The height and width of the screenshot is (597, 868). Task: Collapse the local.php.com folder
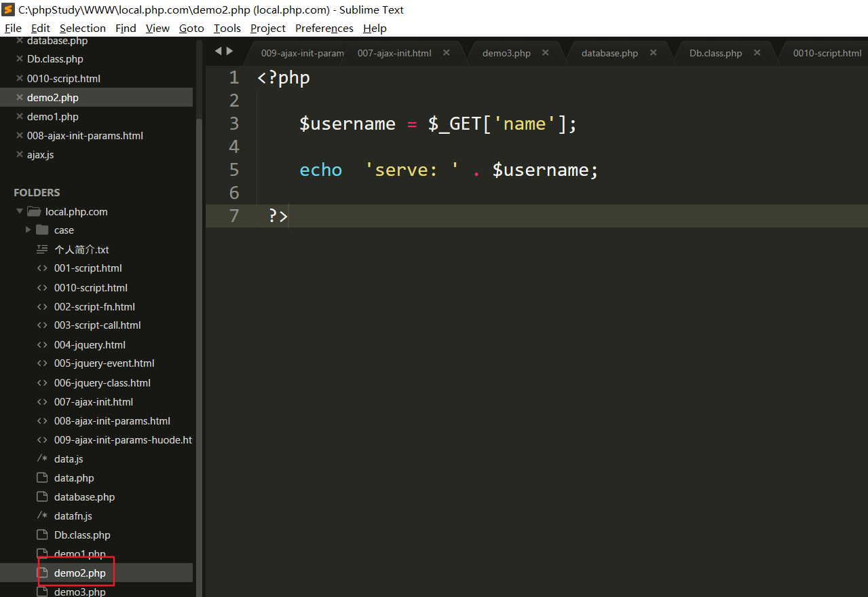[20, 212]
